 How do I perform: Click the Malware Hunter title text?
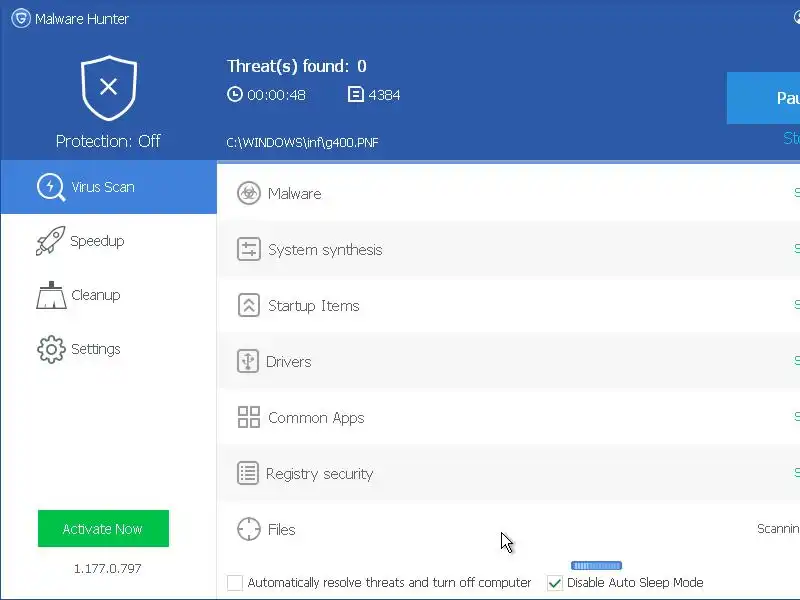tap(82, 19)
